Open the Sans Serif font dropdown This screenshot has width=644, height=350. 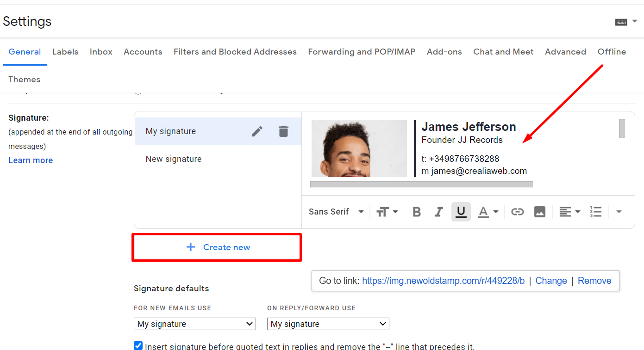336,212
